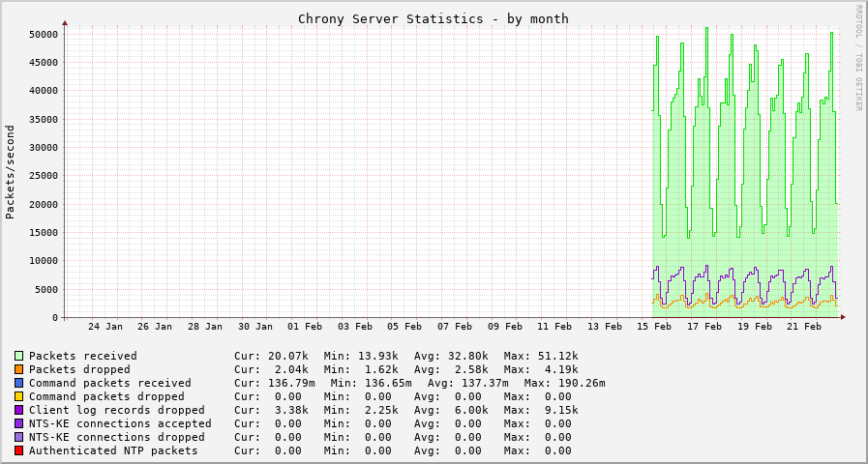Click the 17 Feb date label
The image size is (868, 464).
[x=704, y=327]
